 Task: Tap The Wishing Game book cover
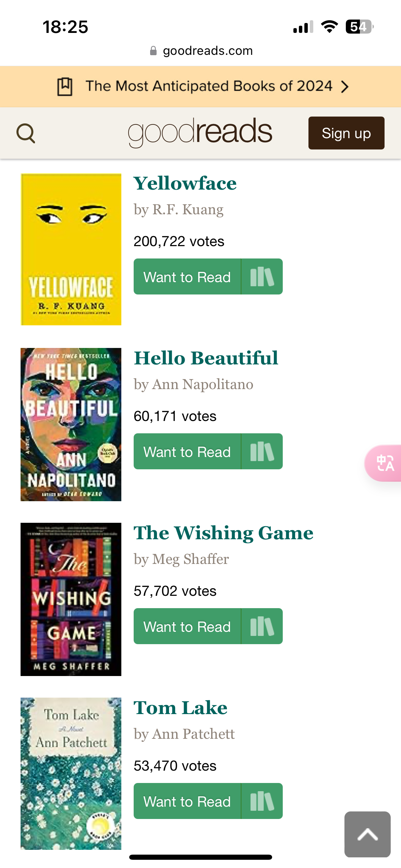[71, 599]
